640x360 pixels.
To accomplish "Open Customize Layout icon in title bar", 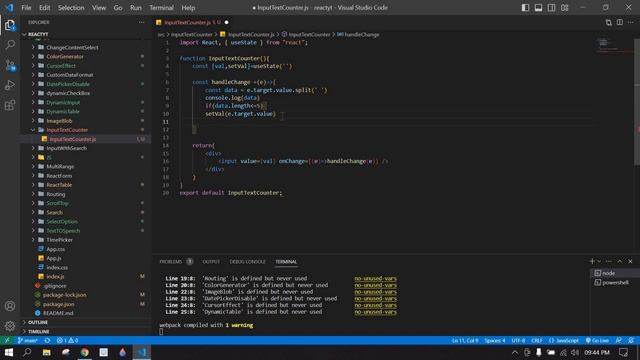I will pos(564,8).
